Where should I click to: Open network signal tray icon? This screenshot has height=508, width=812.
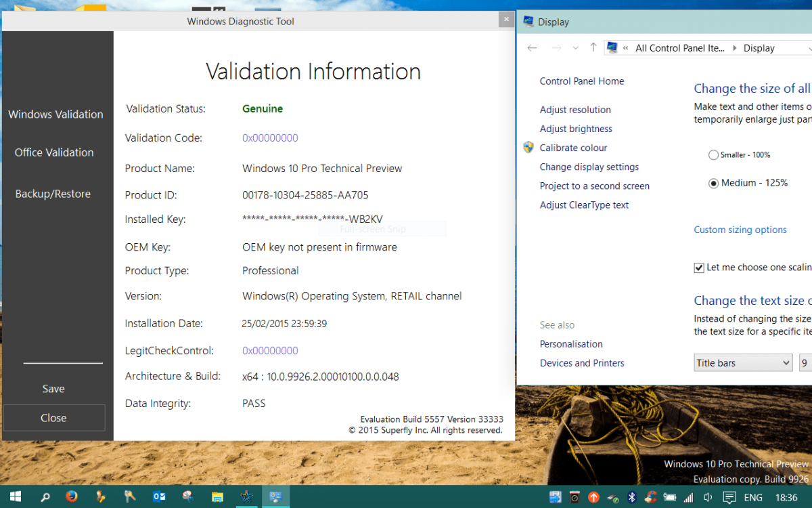pos(689,497)
